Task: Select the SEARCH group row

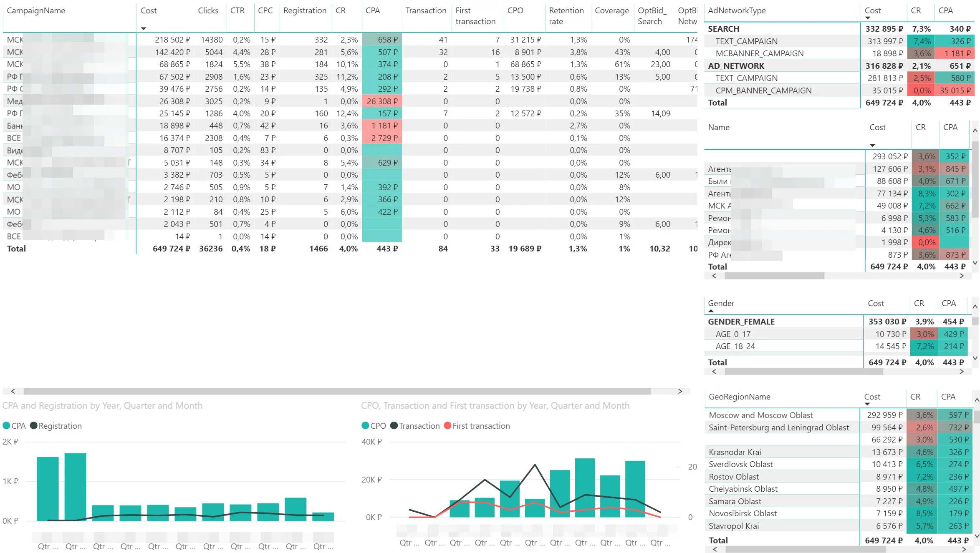Action: coord(839,29)
